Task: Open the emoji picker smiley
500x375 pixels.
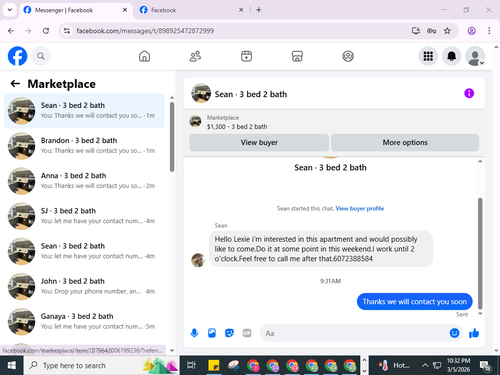Action: click(454, 333)
